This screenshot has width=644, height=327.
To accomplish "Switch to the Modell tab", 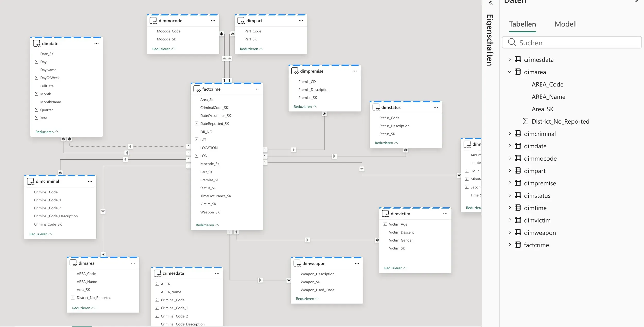I will [565, 24].
